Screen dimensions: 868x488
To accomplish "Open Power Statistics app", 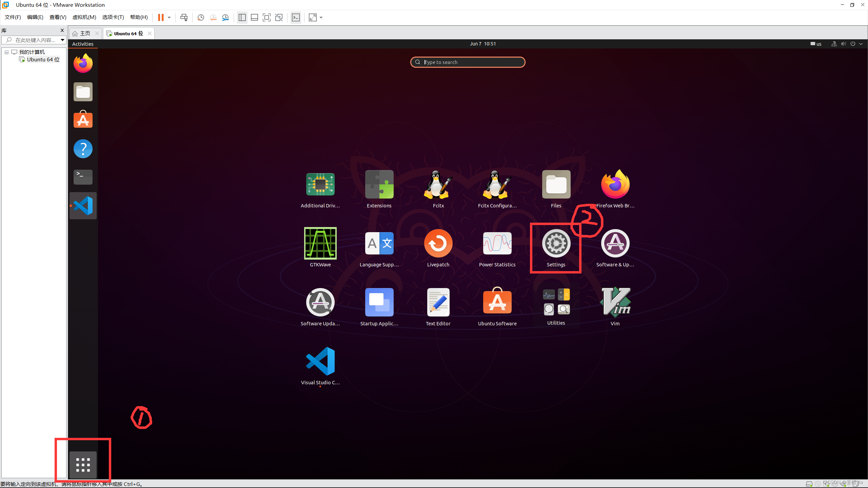I will [x=497, y=244].
